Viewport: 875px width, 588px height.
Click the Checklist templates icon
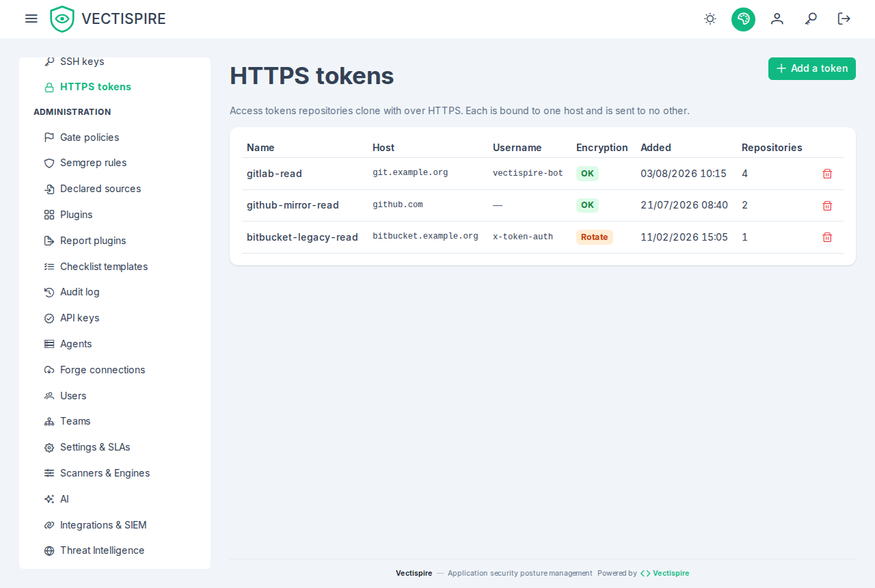[49, 267]
